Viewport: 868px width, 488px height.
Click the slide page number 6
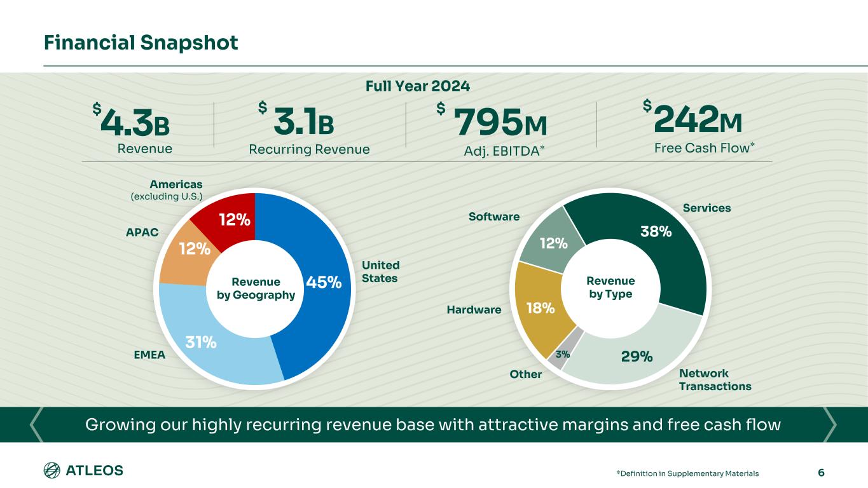pos(821,472)
